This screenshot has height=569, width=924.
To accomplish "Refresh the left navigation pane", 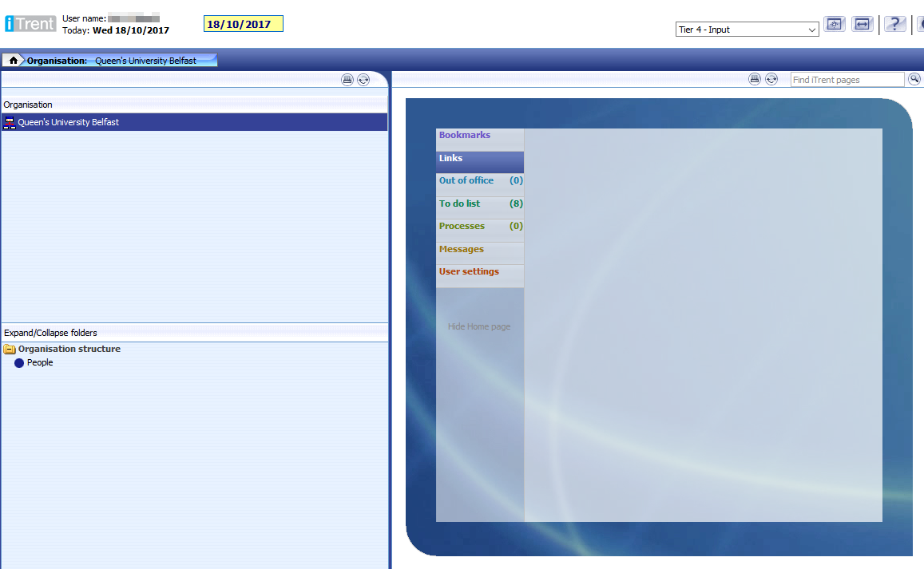I will point(363,80).
